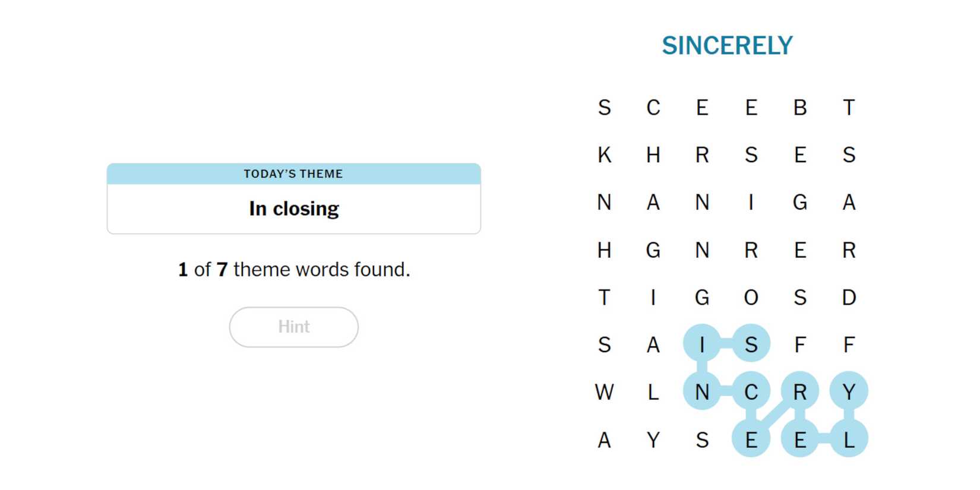Click the highlighted letter R
This screenshot has height=490, width=980.
pyautogui.click(x=800, y=392)
